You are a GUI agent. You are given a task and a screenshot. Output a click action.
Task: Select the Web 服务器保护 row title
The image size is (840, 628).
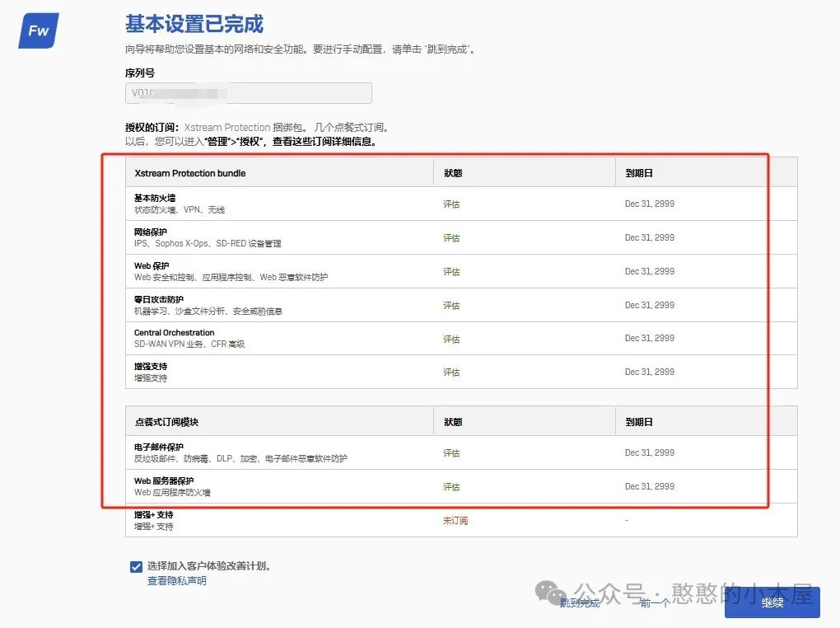[x=164, y=480]
